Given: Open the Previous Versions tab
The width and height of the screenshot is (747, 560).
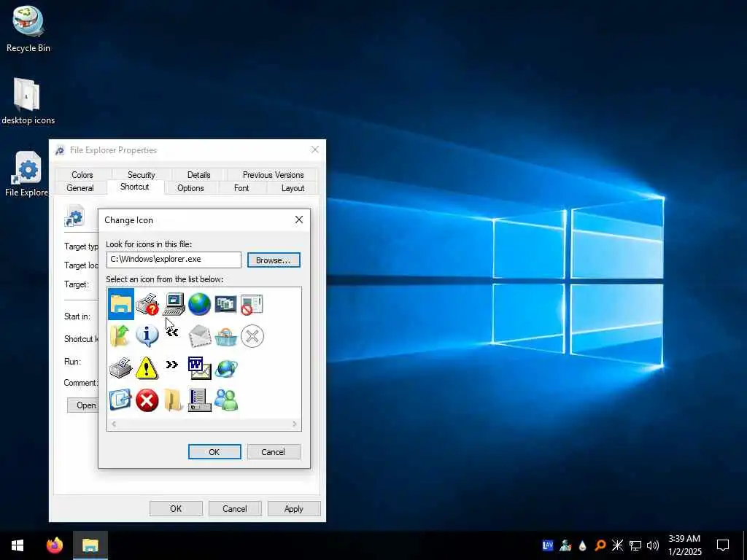Looking at the screenshot, I should click(x=273, y=175).
